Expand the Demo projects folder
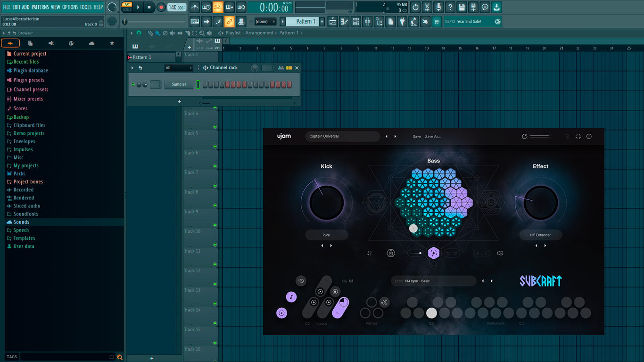This screenshot has width=644, height=362. (x=29, y=133)
